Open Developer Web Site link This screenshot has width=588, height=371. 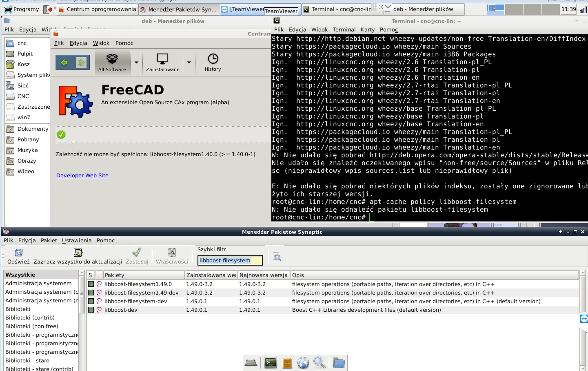[x=82, y=175]
